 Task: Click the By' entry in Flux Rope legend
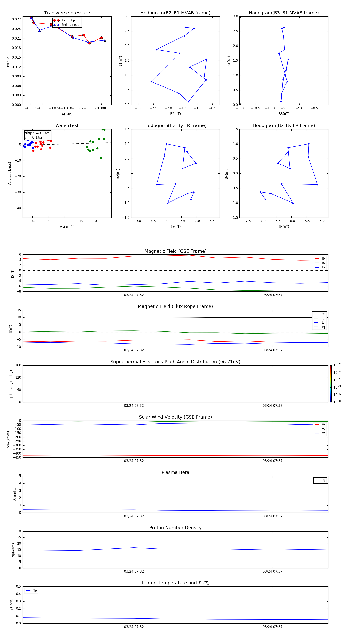pos(320,318)
